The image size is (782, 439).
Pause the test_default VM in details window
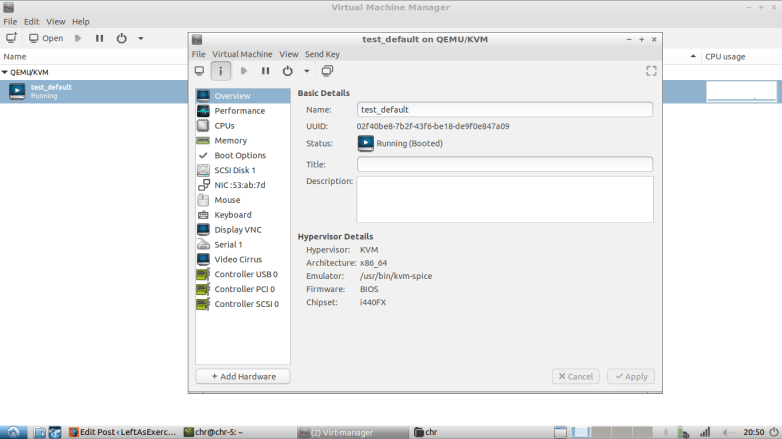[x=265, y=71]
